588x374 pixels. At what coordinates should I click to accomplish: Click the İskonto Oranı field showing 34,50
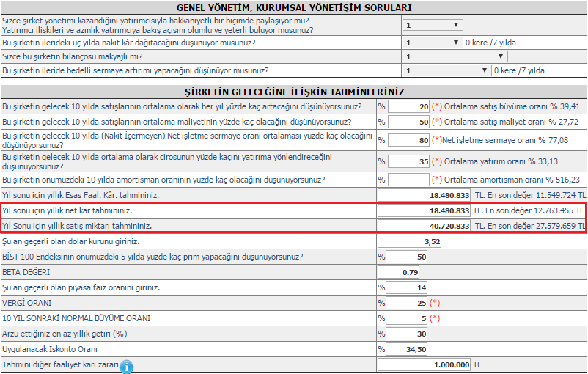click(406, 349)
